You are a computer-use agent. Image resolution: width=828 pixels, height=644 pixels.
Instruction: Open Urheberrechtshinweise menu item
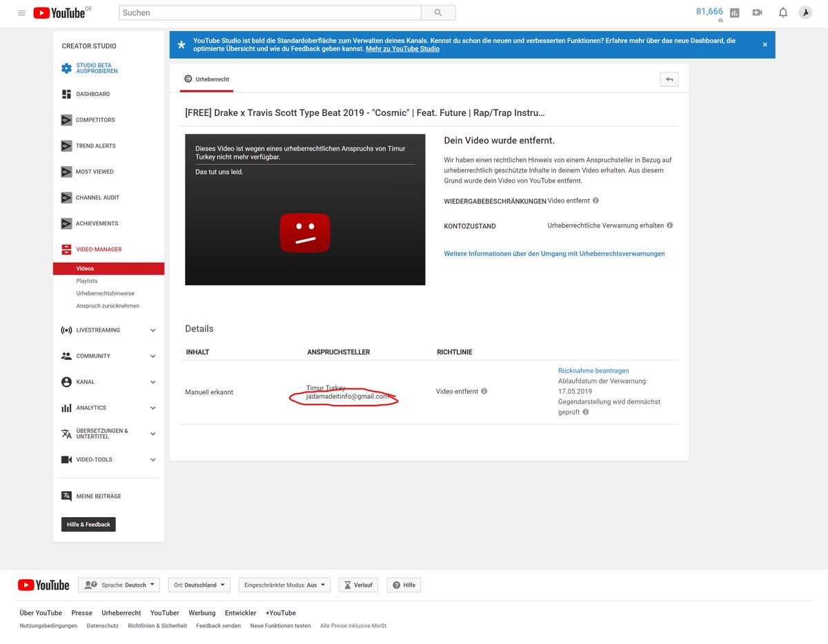[x=106, y=294]
